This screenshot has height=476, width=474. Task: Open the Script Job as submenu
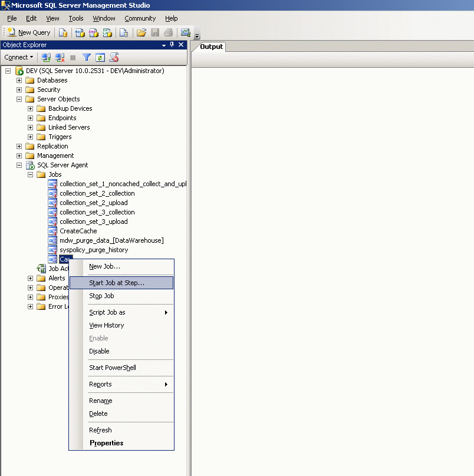121,312
